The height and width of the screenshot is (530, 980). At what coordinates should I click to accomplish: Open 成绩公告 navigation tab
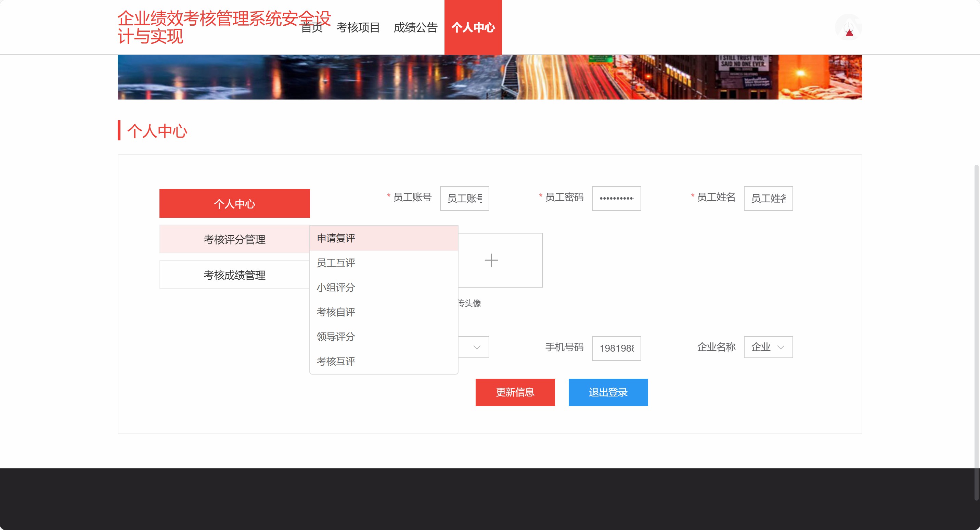point(415,27)
